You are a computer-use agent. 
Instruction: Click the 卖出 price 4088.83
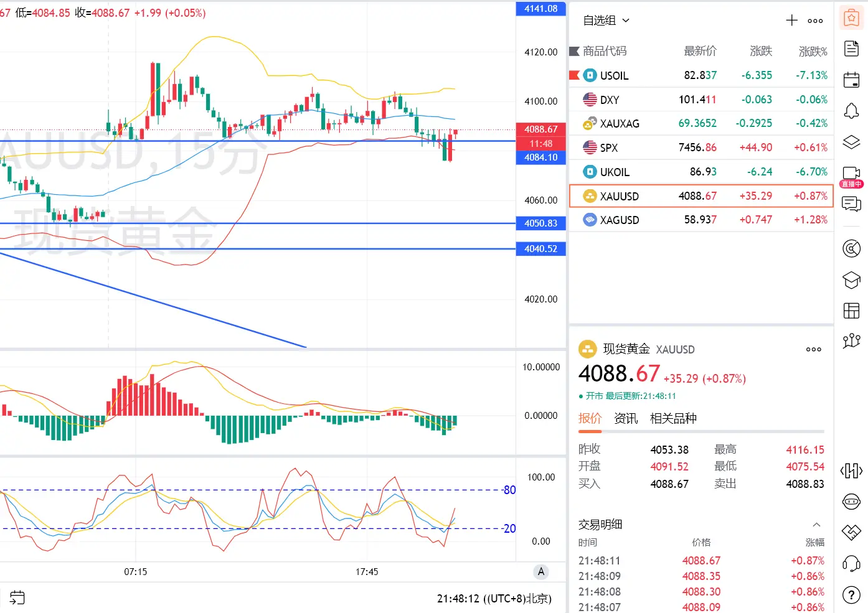[805, 484]
